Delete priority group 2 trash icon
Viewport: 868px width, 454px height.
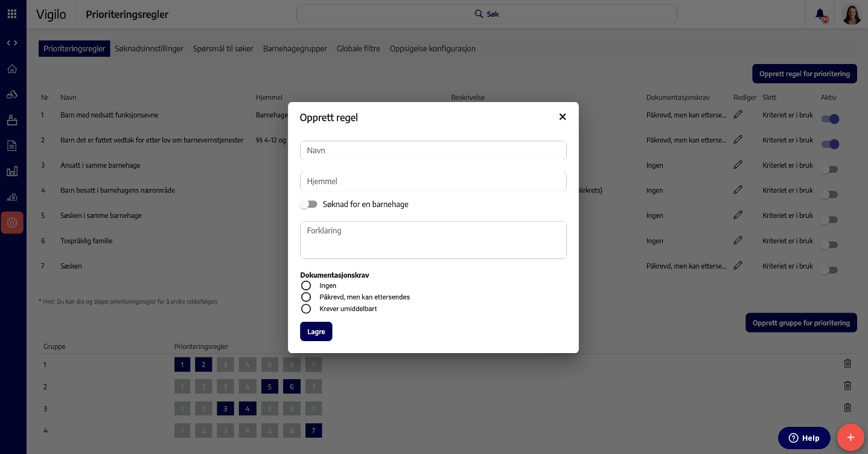click(x=847, y=385)
